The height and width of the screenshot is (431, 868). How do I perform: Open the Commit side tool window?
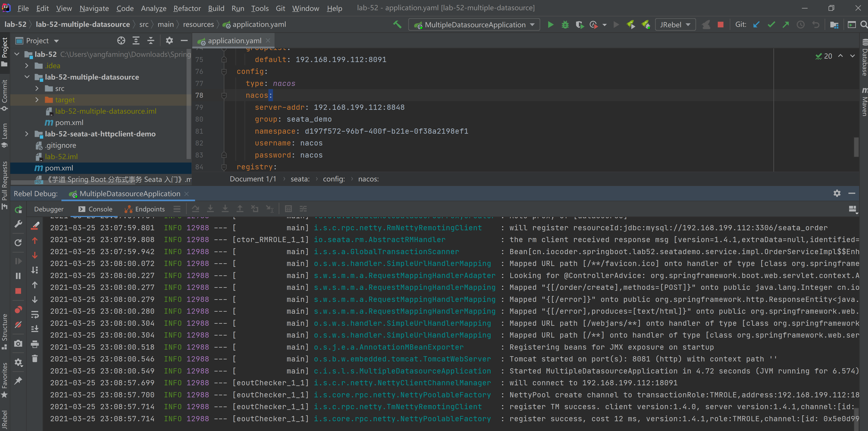(x=4, y=95)
